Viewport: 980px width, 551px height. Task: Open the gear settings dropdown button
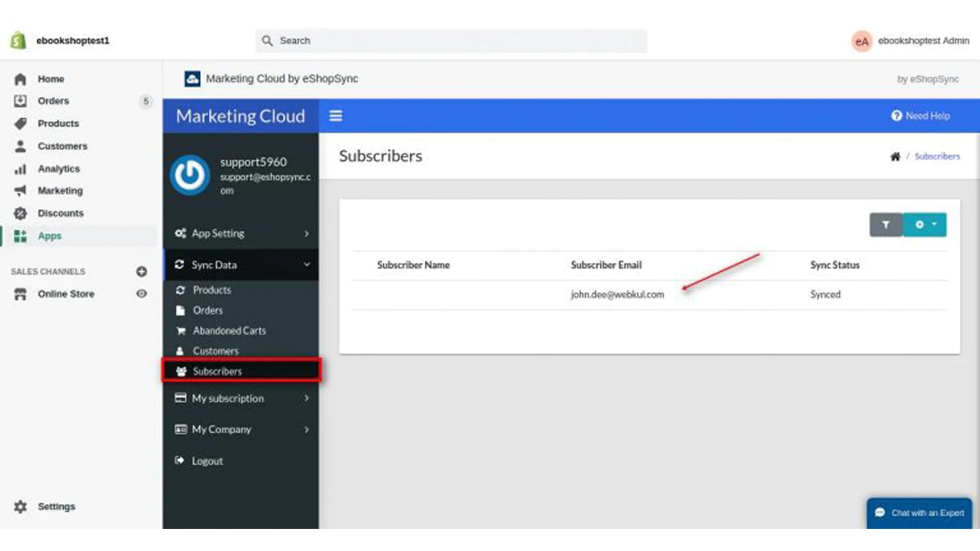point(925,225)
